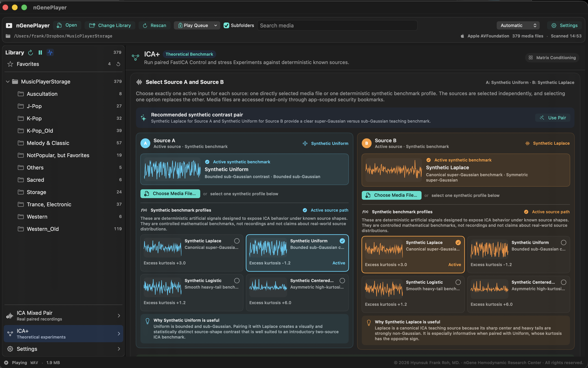The width and height of the screenshot is (588, 368).
Task: Click the Settings gear icon in sidebar
Action: click(10, 349)
